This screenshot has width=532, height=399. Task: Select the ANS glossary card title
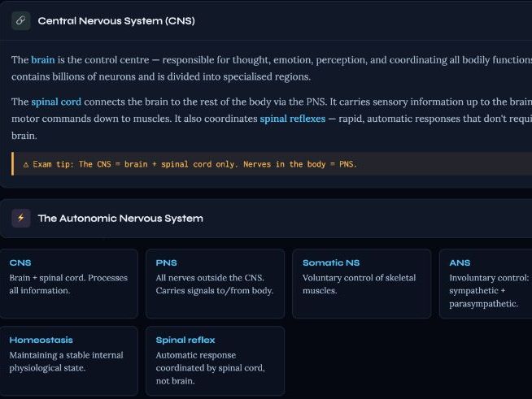pyautogui.click(x=460, y=262)
